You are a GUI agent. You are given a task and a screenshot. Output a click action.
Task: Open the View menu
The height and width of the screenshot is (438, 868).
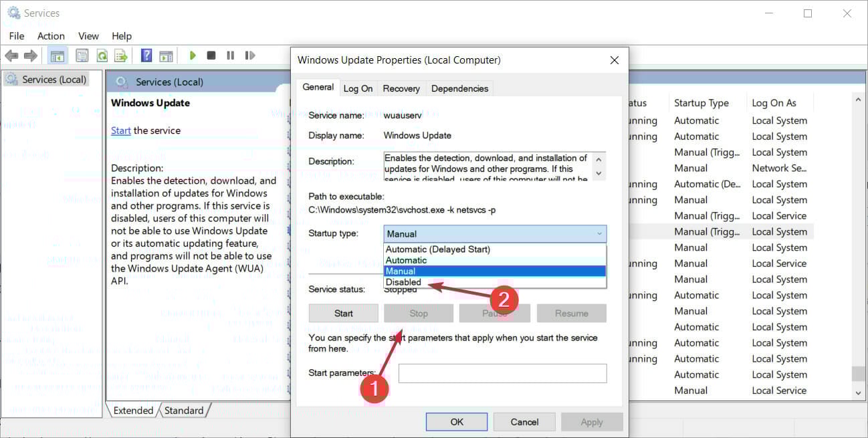(88, 36)
